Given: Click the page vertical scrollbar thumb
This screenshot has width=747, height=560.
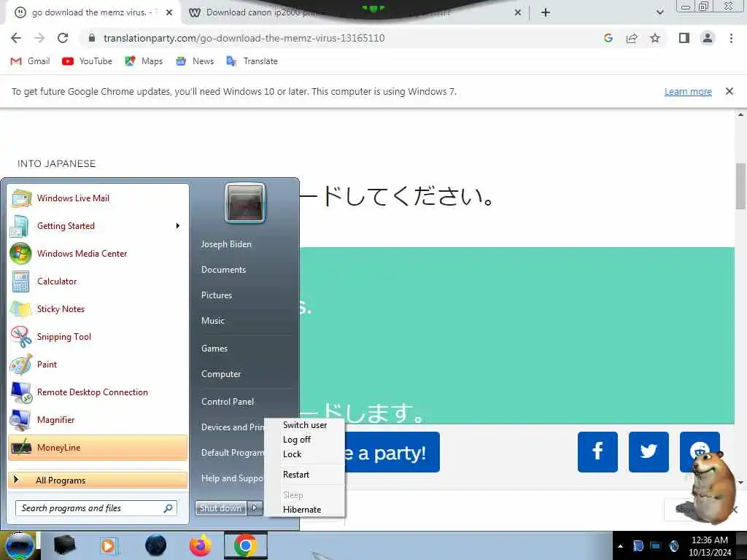Looking at the screenshot, I should [740, 186].
